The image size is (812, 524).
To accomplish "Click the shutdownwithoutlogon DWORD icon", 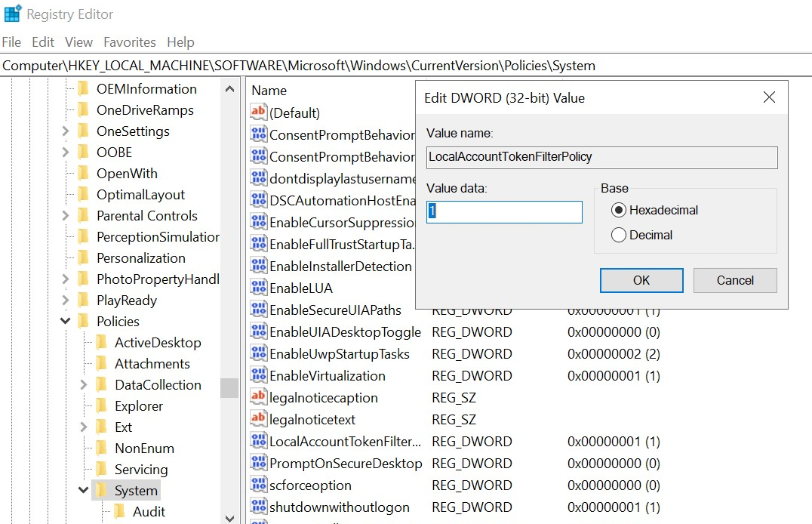I will coord(258,505).
